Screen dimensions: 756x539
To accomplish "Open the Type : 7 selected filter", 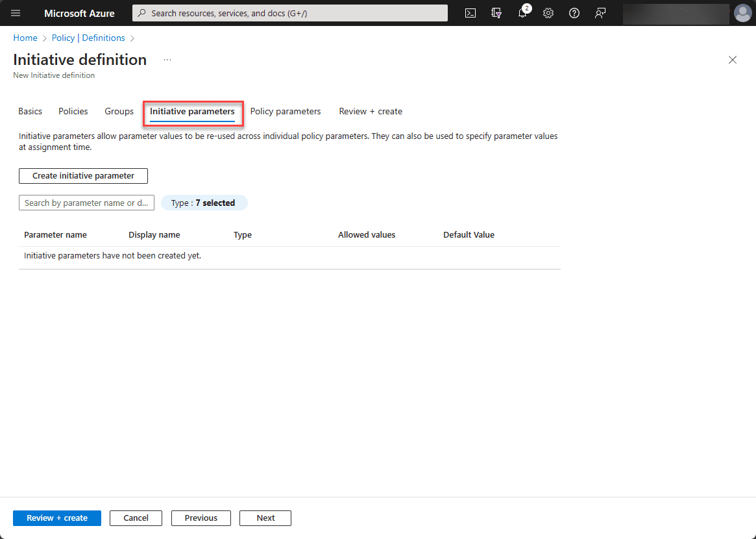I will click(204, 203).
